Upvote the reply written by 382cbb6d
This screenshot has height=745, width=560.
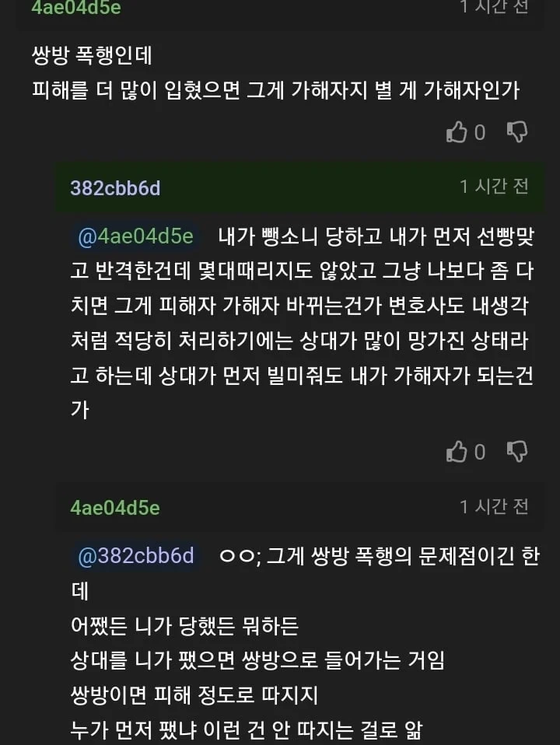(457, 452)
